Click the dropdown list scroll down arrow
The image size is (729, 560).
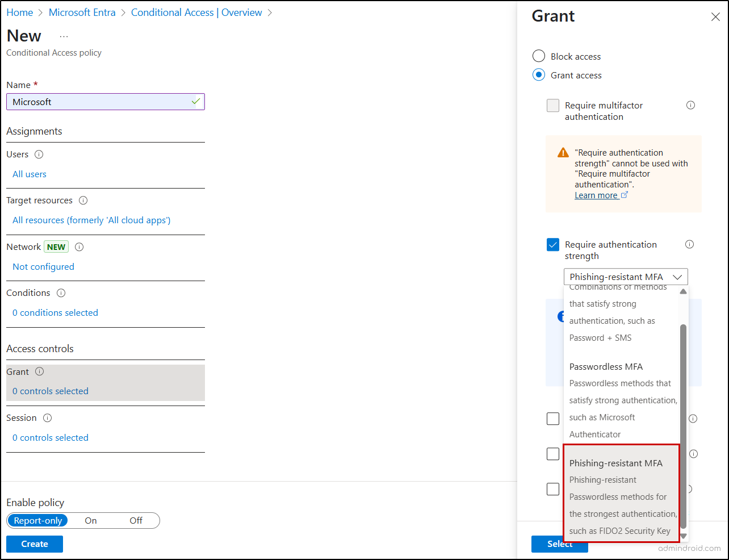(684, 536)
